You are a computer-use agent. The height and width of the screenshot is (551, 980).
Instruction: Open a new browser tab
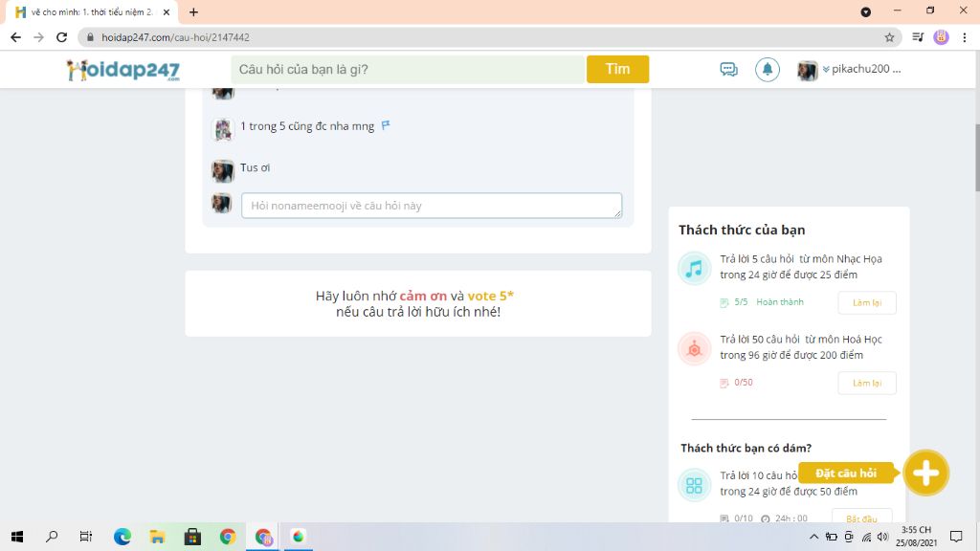click(x=193, y=11)
